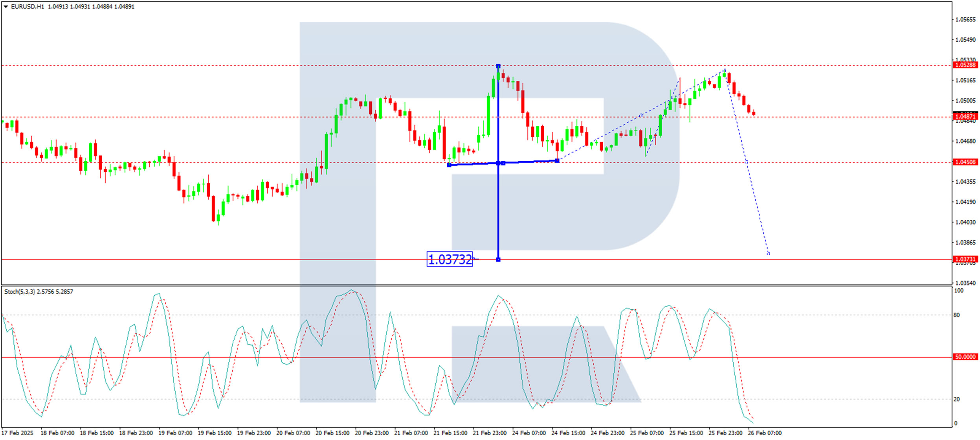The image size is (980, 440).
Task: Click the 17 Feb 2025 date label
Action: 18,433
